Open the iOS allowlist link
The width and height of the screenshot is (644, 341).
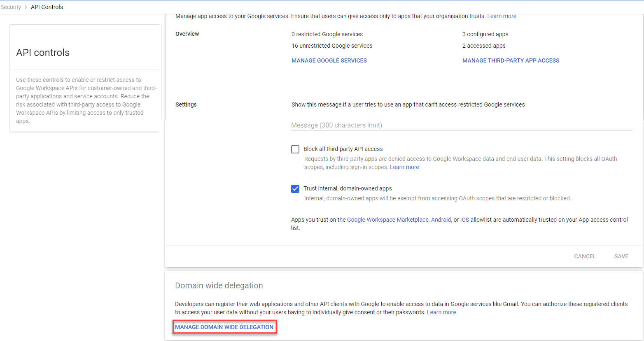pos(464,219)
